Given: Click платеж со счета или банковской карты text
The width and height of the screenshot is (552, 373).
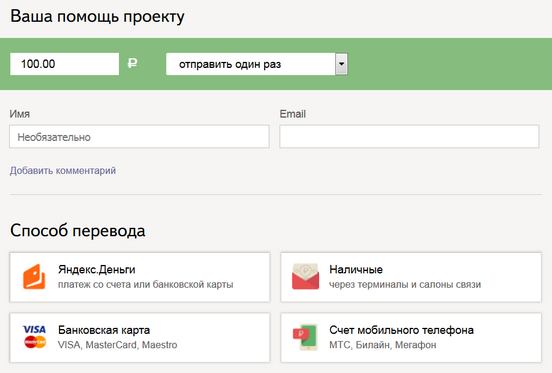Looking at the screenshot, I should click(x=145, y=284).
